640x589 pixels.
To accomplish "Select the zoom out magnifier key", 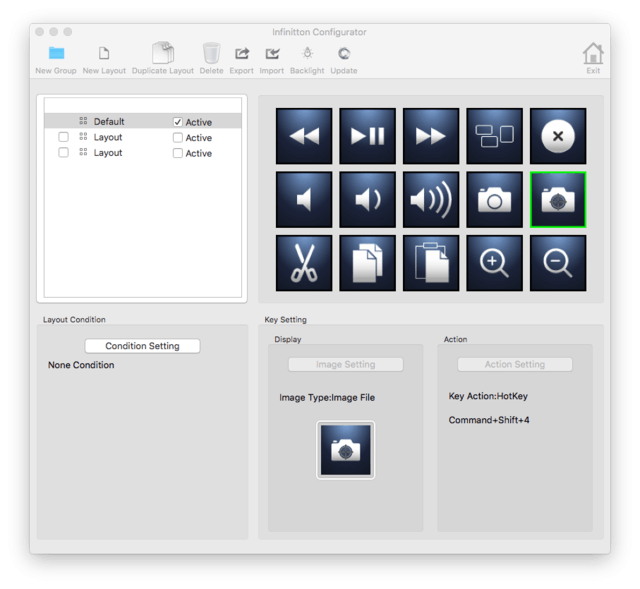I will click(558, 263).
